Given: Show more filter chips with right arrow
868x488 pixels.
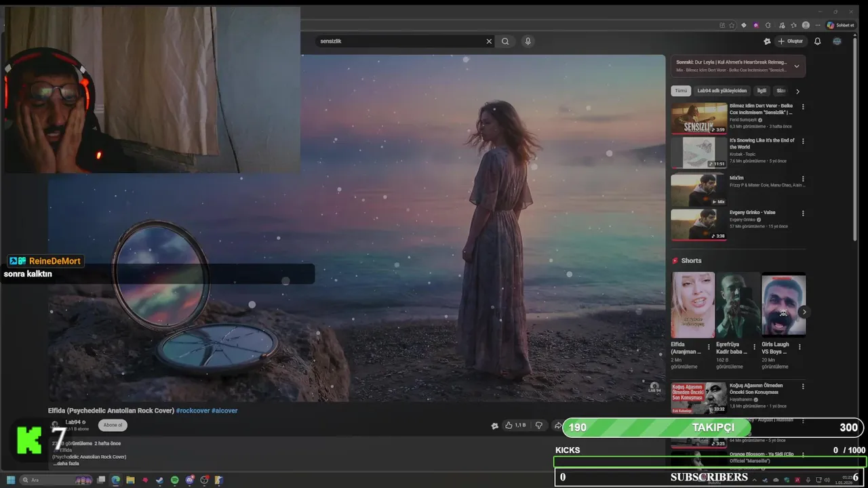Looking at the screenshot, I should [797, 91].
